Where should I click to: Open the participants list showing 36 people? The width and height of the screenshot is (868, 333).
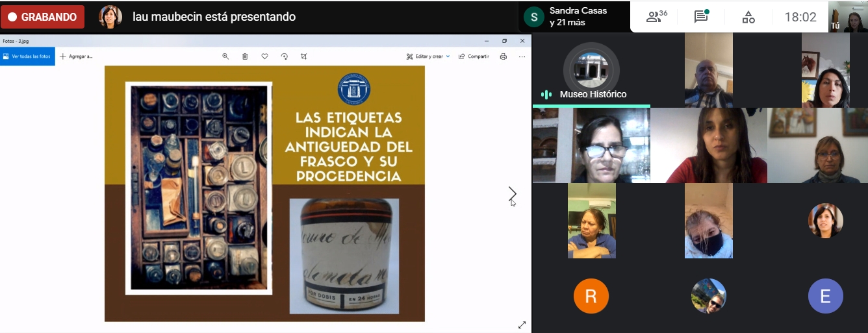click(656, 17)
